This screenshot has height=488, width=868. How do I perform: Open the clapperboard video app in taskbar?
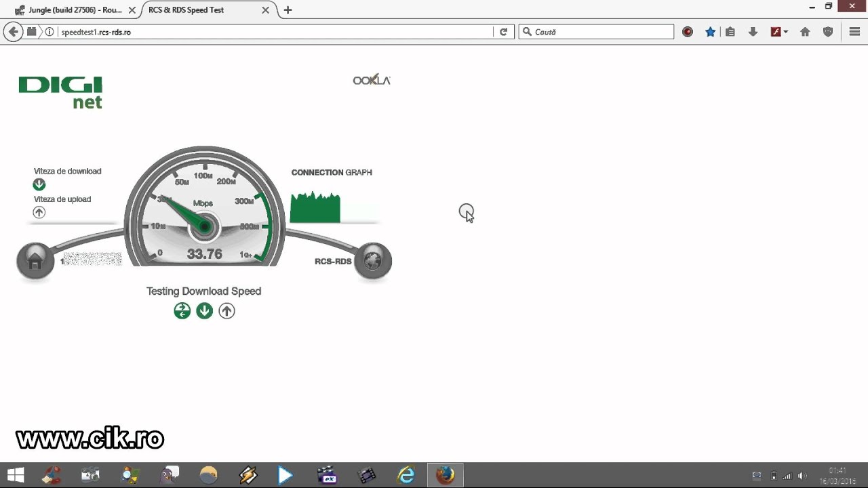coord(327,475)
